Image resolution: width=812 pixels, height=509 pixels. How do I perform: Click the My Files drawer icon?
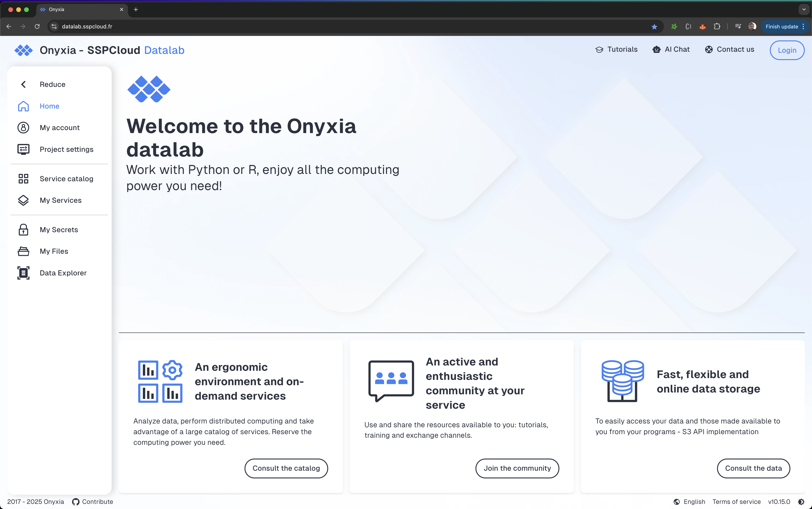click(23, 251)
